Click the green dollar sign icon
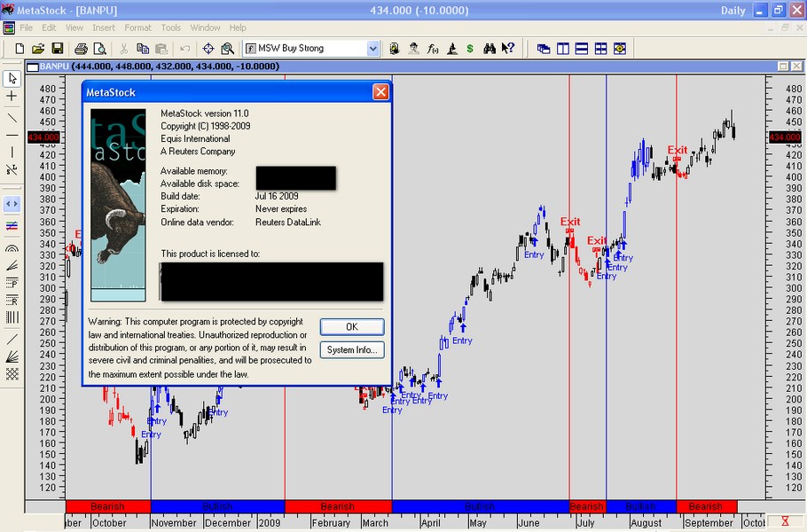This screenshot has height=532, width=807. click(470, 49)
